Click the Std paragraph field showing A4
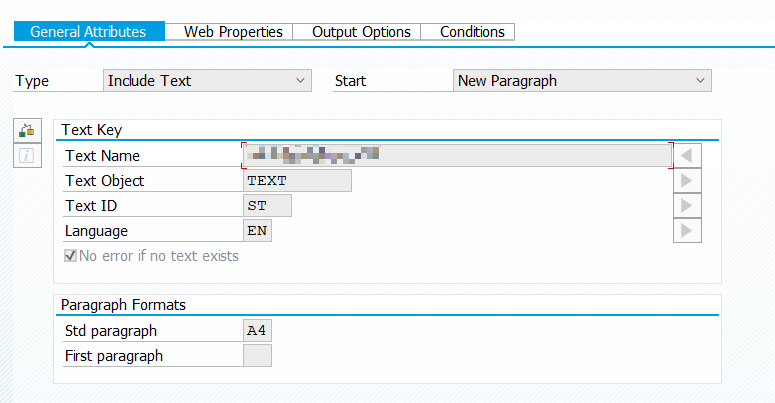 coord(257,330)
